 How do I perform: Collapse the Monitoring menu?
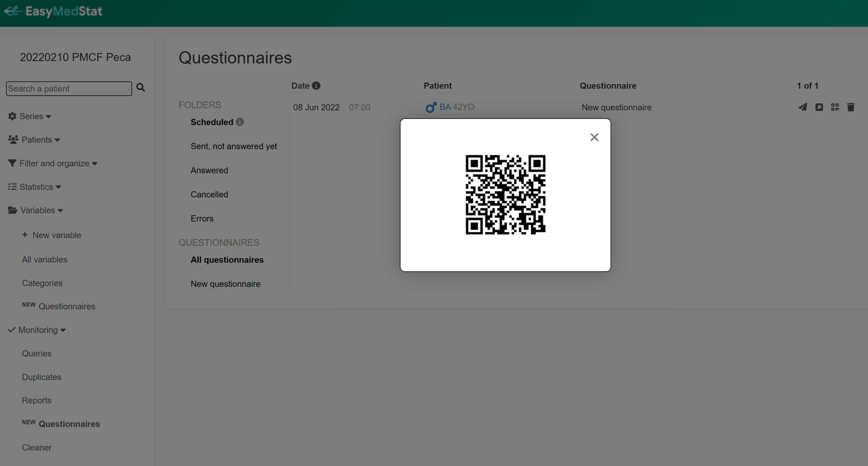point(37,330)
